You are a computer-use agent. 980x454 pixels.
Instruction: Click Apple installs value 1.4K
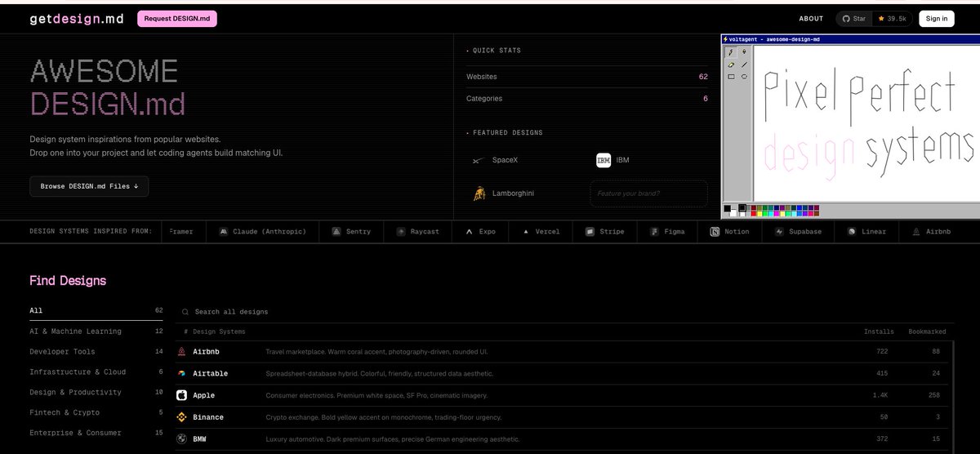click(x=880, y=395)
